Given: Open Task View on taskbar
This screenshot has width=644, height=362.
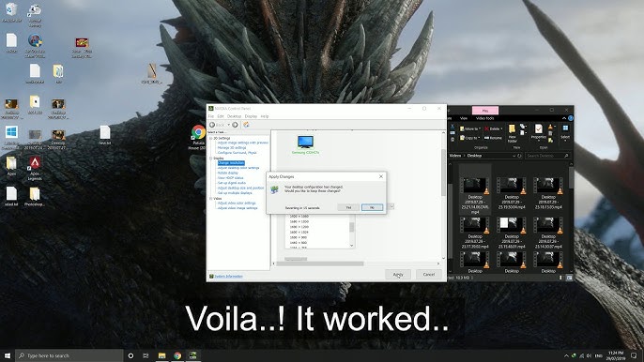Looking at the screenshot, I should 146,355.
